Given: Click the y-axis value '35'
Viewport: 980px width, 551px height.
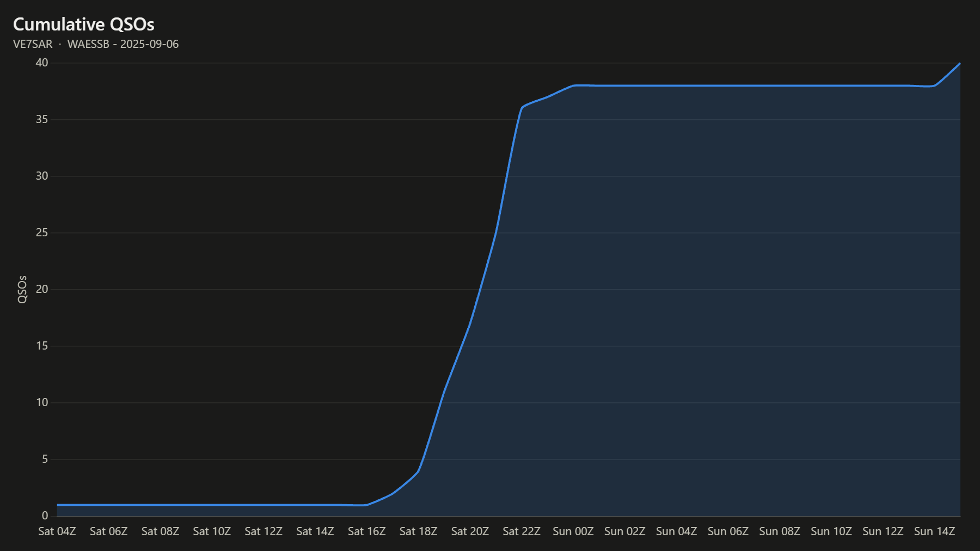Looking at the screenshot, I should (x=42, y=119).
